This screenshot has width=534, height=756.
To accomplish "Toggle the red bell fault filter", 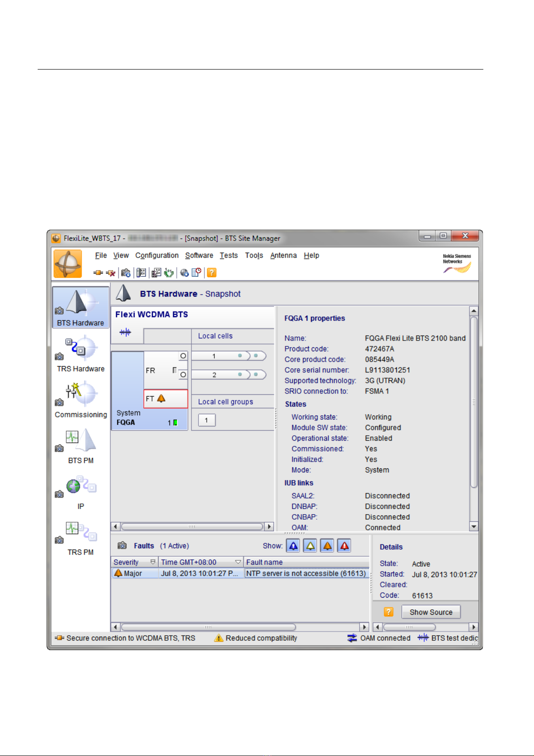I will [344, 546].
